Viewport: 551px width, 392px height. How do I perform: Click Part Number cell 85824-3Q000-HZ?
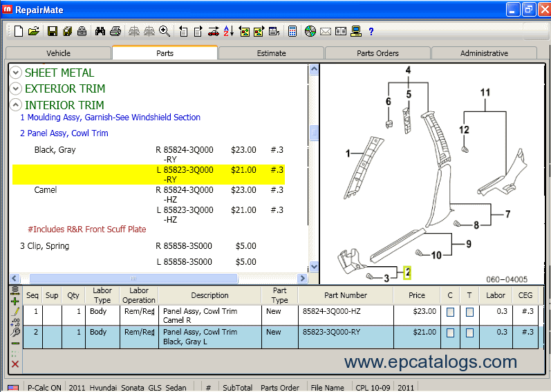[x=346, y=315]
